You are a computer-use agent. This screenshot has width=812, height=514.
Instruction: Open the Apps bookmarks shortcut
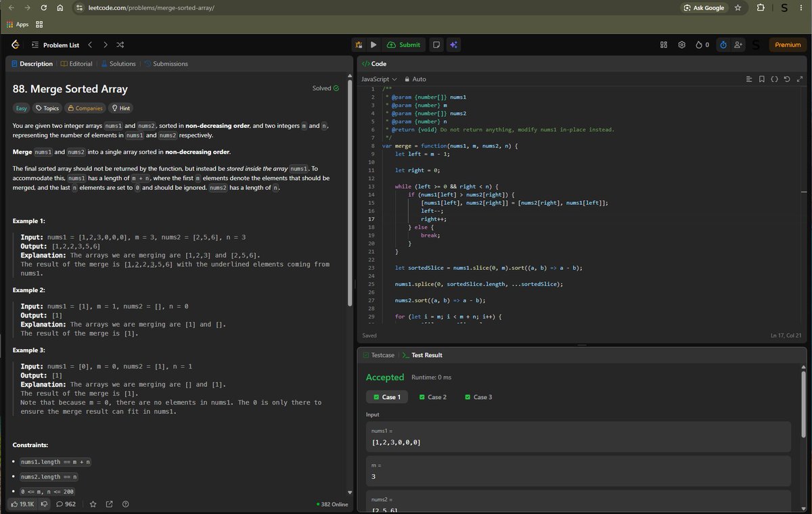18,24
